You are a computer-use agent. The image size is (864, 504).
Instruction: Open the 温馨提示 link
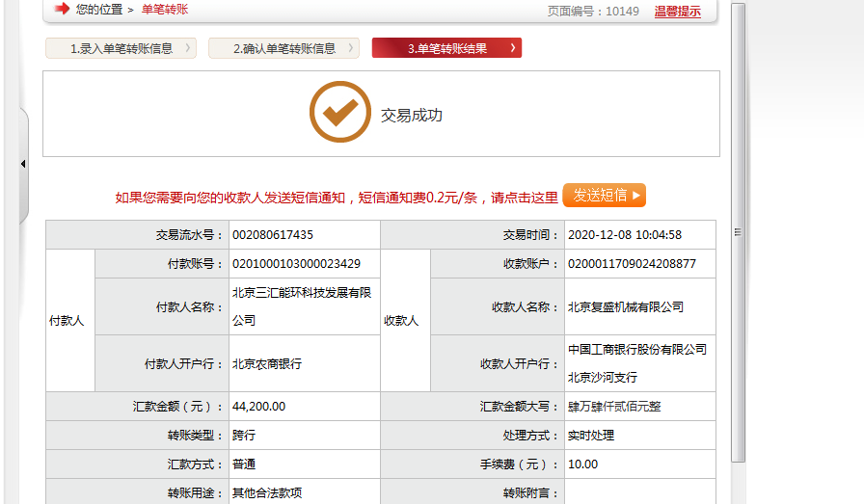(x=677, y=12)
